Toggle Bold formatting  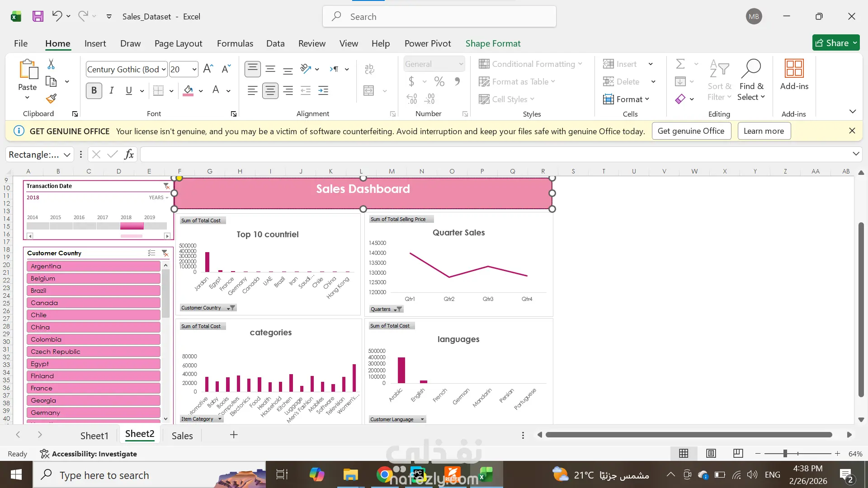94,91
